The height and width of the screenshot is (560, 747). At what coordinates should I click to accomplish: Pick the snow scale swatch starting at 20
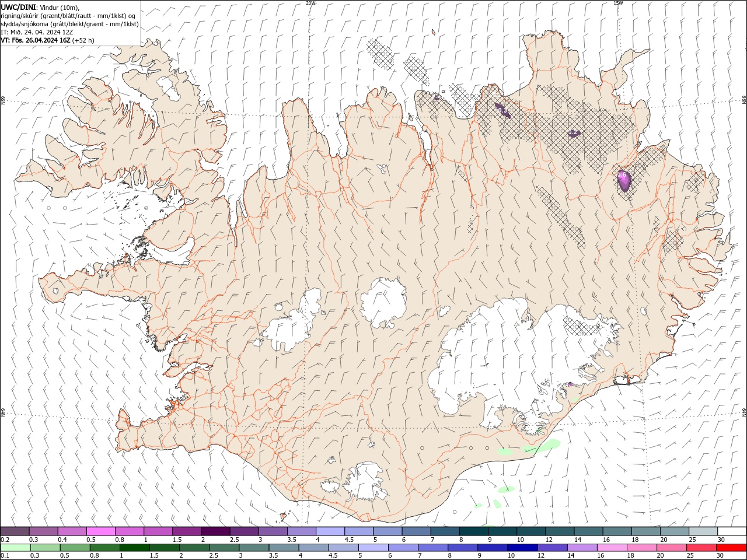point(674,531)
